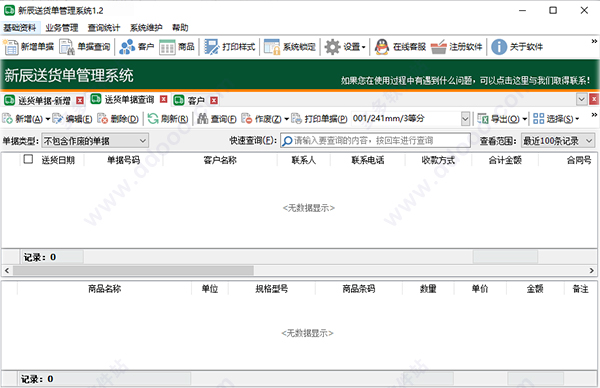Open the 查看范围 最近100条记录 dropdown
This screenshot has width=600, height=388.
(x=558, y=141)
